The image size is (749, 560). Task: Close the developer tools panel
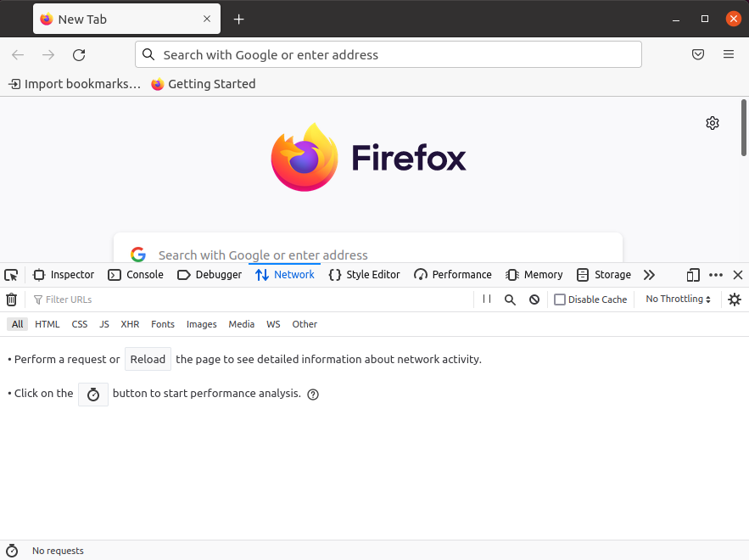click(737, 275)
